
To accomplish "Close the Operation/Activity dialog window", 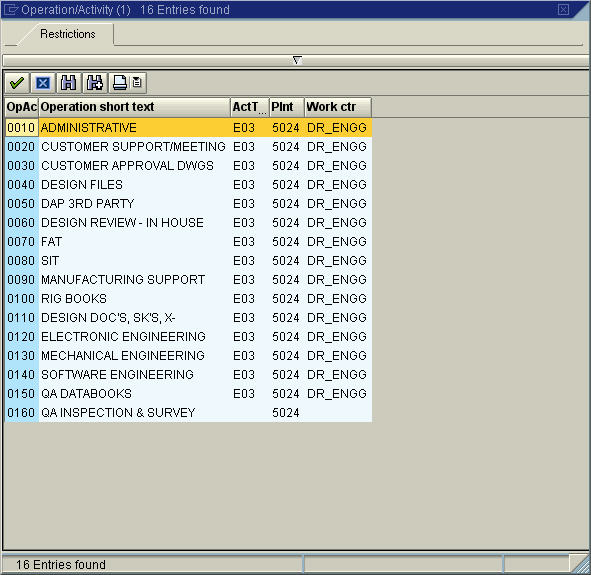I will [563, 9].
